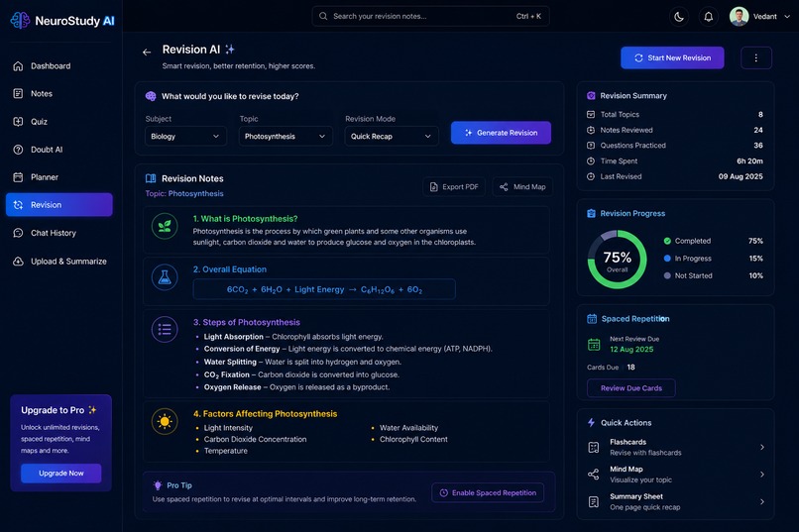Screen dimensions: 799x532
Task: Click the Time Spent clock icon
Action: (591, 160)
